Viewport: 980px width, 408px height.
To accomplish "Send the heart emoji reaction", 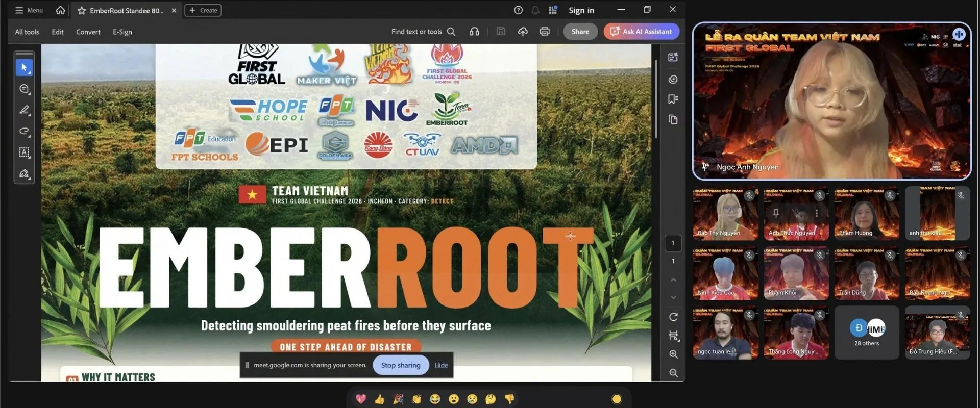I will (361, 399).
